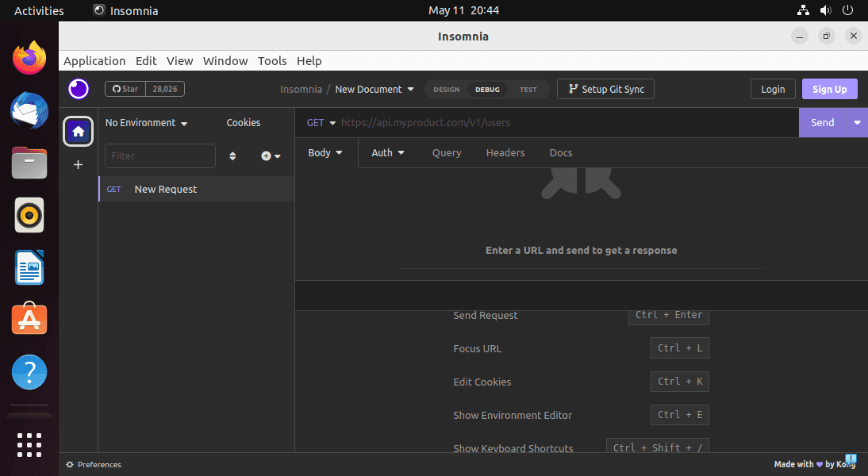Screen dimensions: 868x476
Task: Select the GET New Request item
Action: 197,190
